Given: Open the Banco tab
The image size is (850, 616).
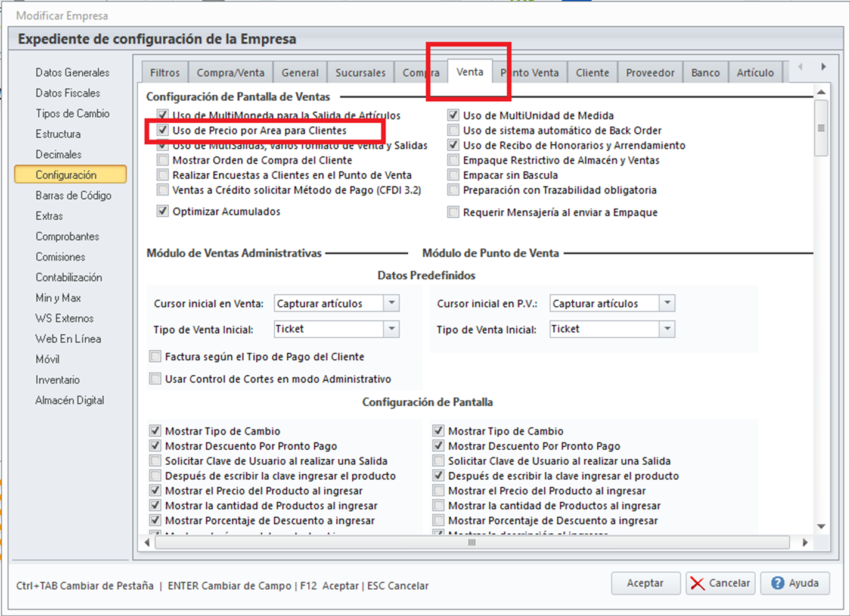Looking at the screenshot, I should pos(706,73).
